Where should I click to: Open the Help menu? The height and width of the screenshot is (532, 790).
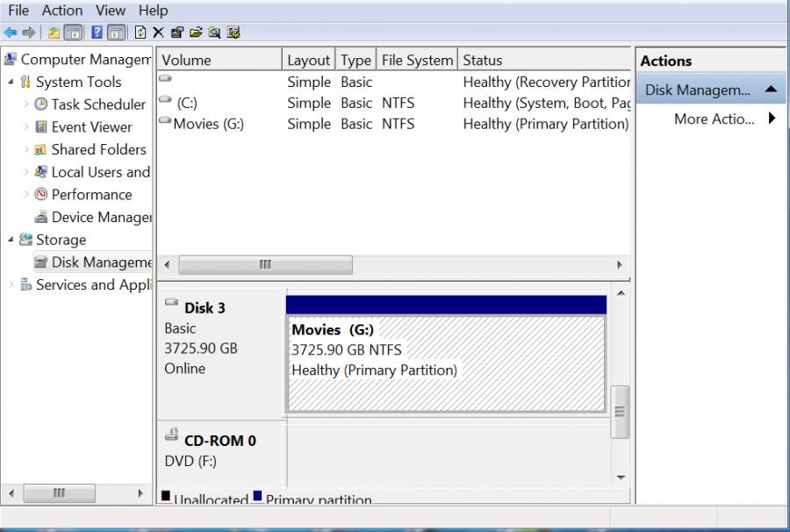[x=153, y=11]
